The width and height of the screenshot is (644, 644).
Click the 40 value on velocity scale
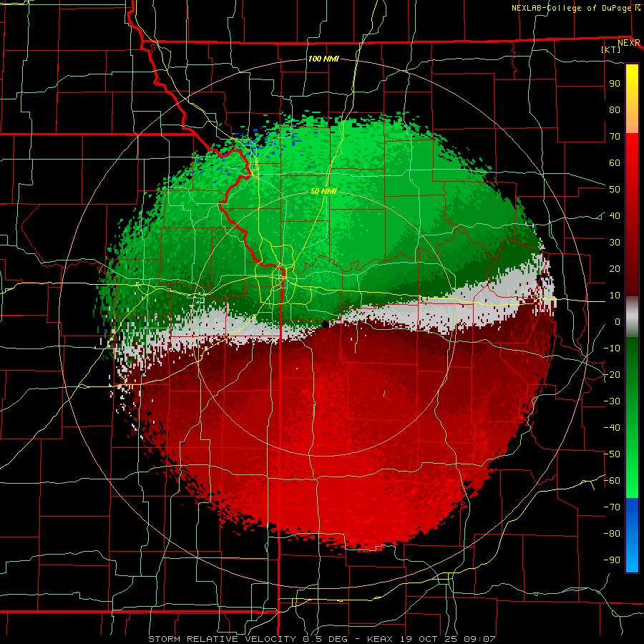[x=615, y=215]
